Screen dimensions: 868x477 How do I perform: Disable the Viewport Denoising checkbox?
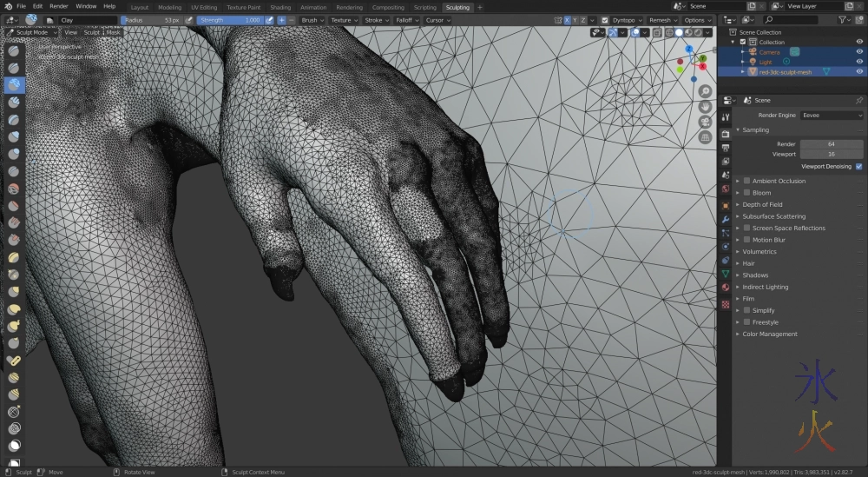858,166
